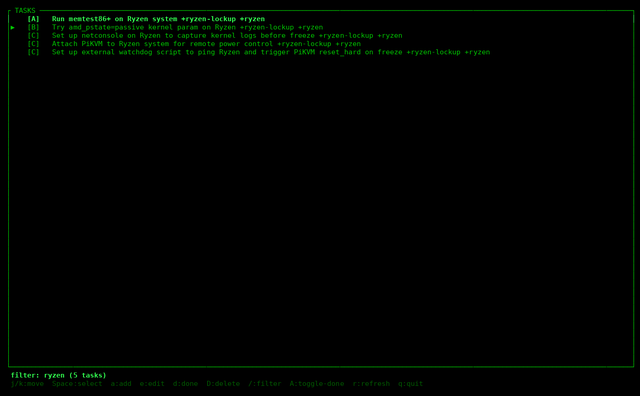This screenshot has height=396, width=640.
Task: Click the +ryzen-lockup tag on the PiKVM row
Action: [304, 44]
